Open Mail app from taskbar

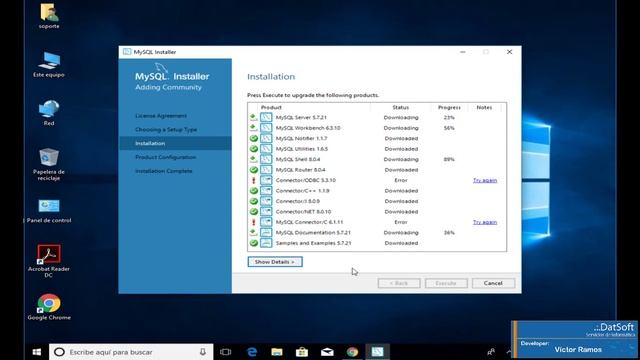click(x=327, y=352)
